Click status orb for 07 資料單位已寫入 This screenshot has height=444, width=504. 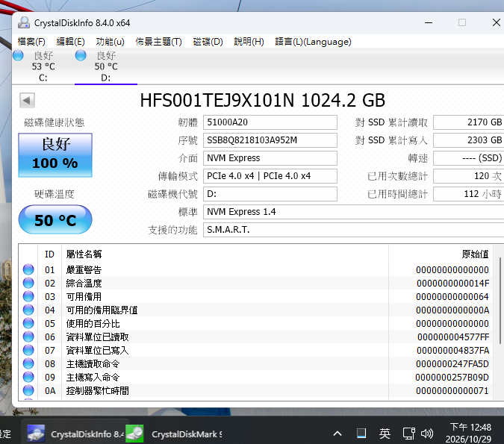[x=28, y=350]
